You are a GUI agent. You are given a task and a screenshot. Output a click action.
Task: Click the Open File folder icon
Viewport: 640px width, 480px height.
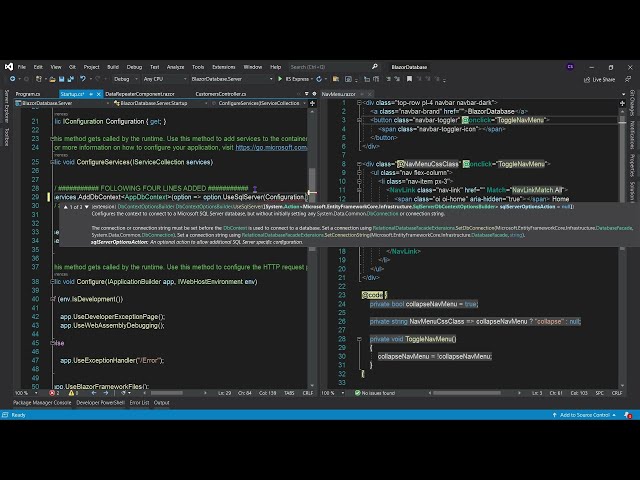coord(52,79)
